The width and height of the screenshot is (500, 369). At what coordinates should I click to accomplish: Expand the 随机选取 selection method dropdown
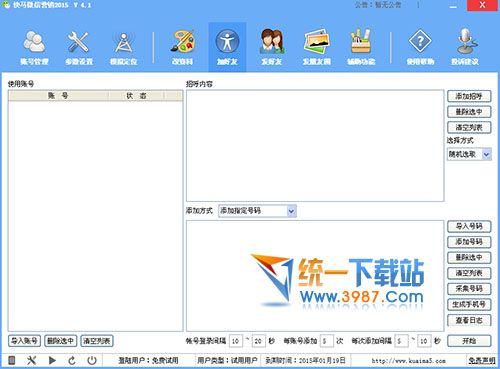coord(487,154)
